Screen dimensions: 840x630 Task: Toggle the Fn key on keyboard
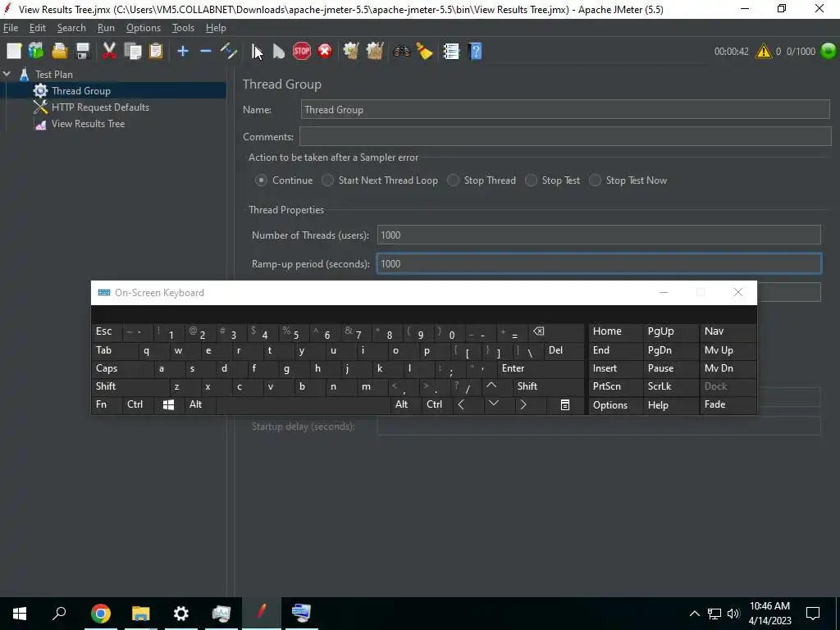107,405
